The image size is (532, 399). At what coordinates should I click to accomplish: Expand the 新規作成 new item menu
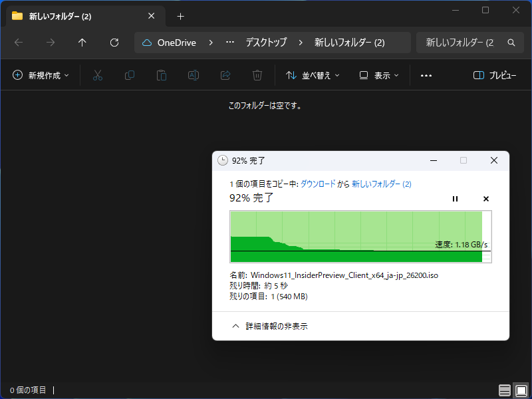(x=40, y=75)
